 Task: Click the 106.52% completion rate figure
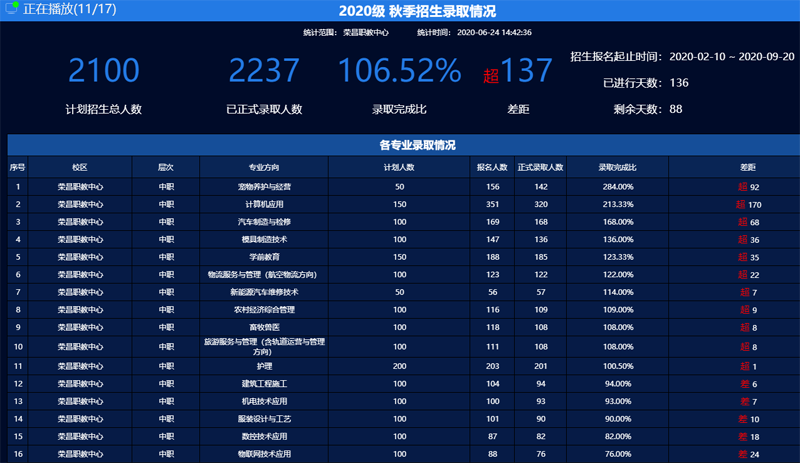pos(399,71)
